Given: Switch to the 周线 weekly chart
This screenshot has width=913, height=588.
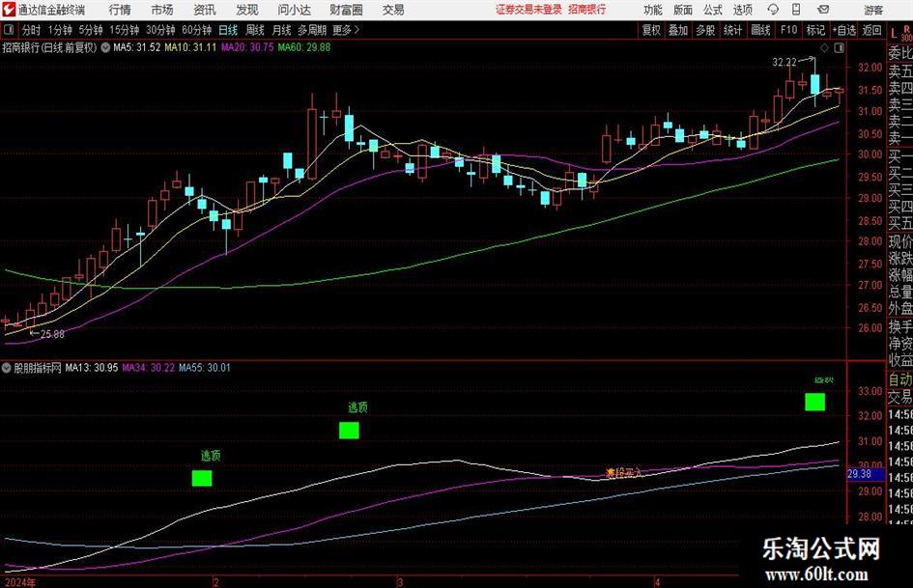Looking at the screenshot, I should coord(254,30).
